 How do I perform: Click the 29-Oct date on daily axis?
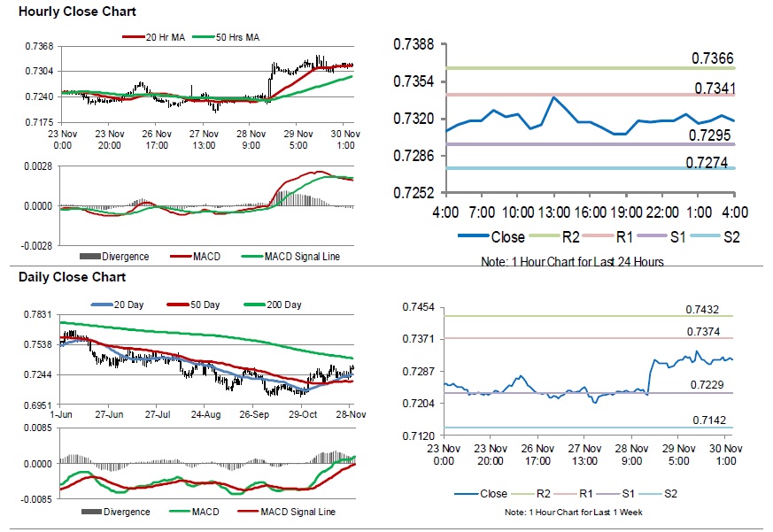(x=303, y=414)
